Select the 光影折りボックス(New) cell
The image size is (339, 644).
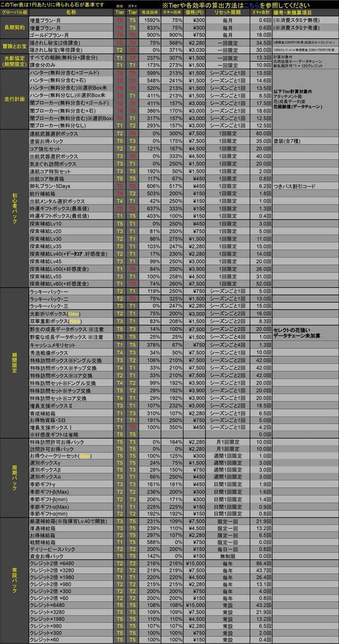[71, 313]
